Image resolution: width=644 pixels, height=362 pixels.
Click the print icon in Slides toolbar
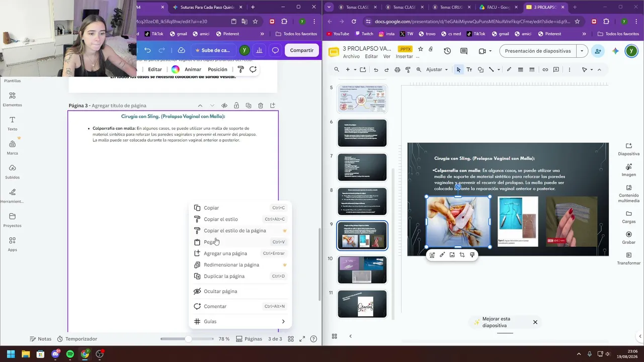point(397,70)
